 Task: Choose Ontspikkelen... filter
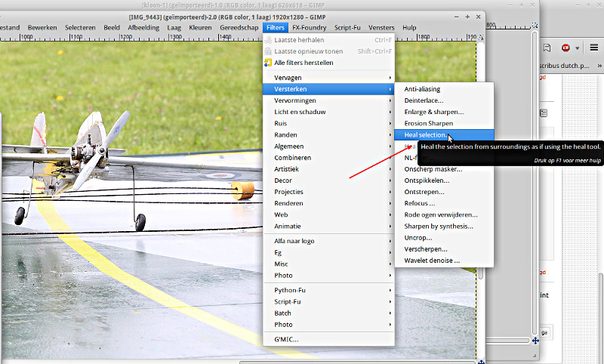444,180
